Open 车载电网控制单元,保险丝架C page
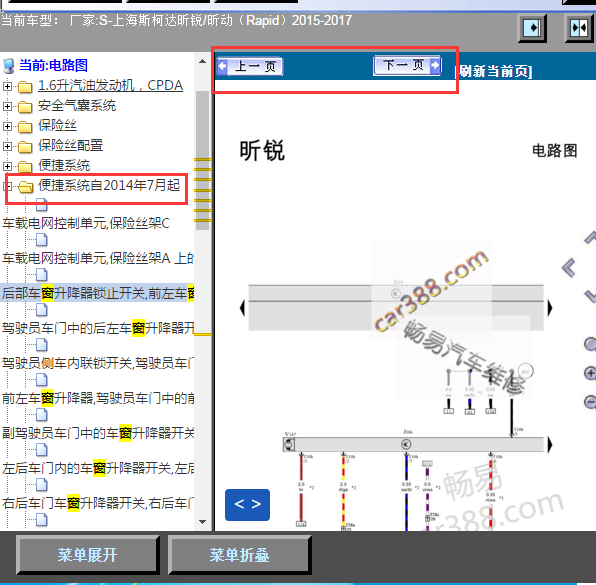This screenshot has width=596, height=585. pyautogui.click(x=86, y=223)
